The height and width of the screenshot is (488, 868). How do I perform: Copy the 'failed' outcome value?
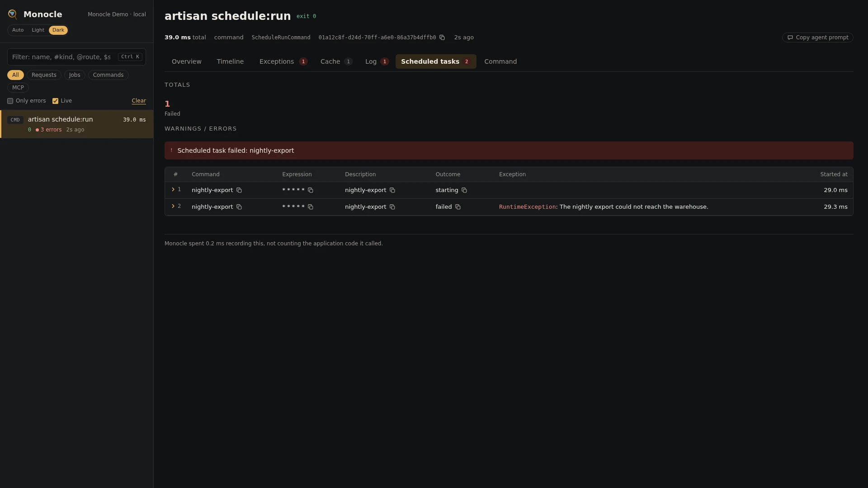pos(458,207)
